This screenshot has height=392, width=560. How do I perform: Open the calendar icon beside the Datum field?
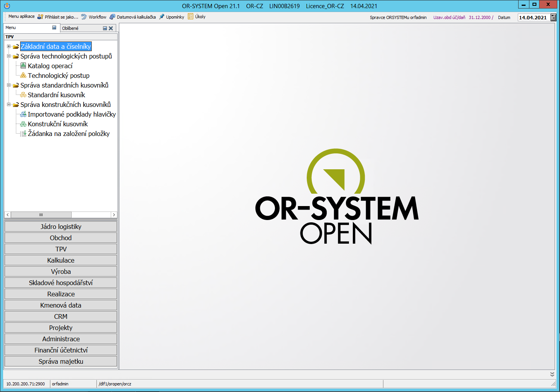click(553, 17)
